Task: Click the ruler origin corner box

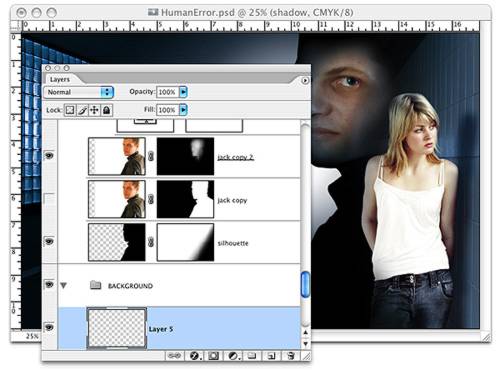Action: click(x=16, y=26)
